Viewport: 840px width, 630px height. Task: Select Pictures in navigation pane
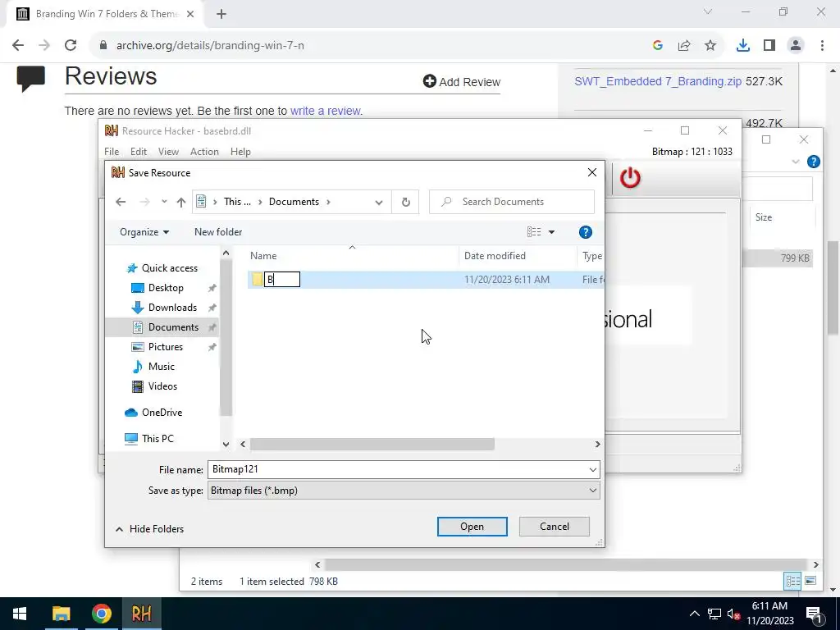point(166,347)
